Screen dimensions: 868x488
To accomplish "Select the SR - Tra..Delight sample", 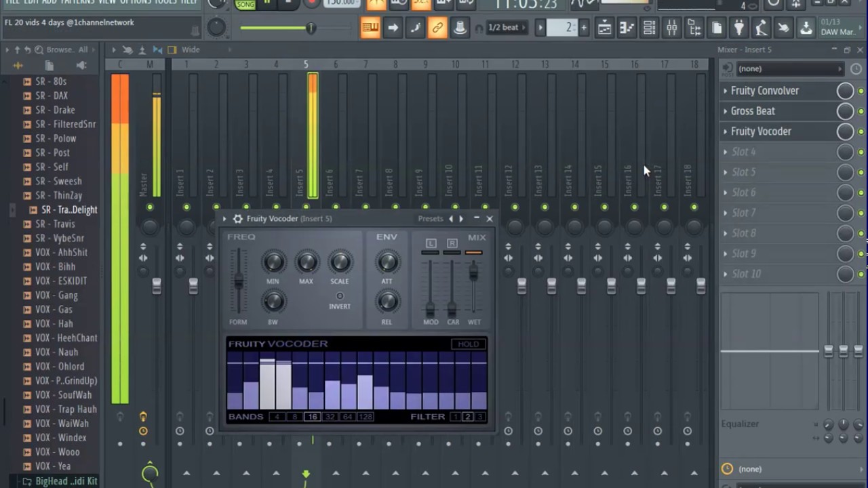I will coord(69,209).
